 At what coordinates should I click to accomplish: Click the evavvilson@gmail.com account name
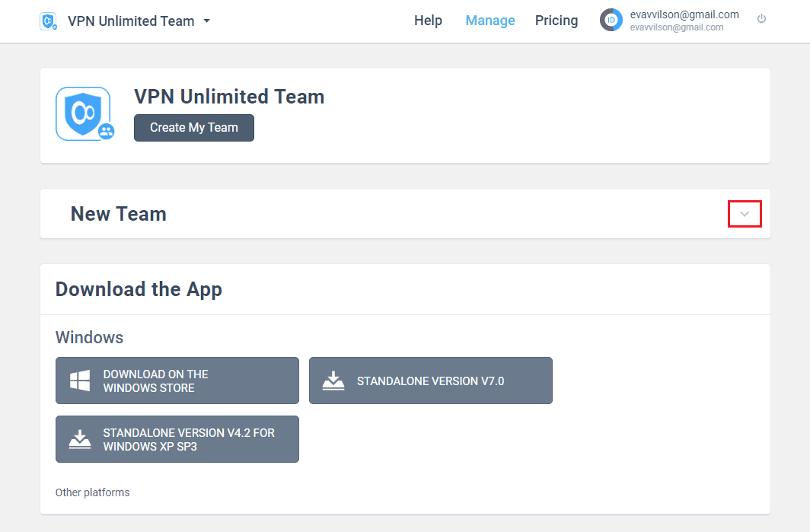click(x=684, y=14)
